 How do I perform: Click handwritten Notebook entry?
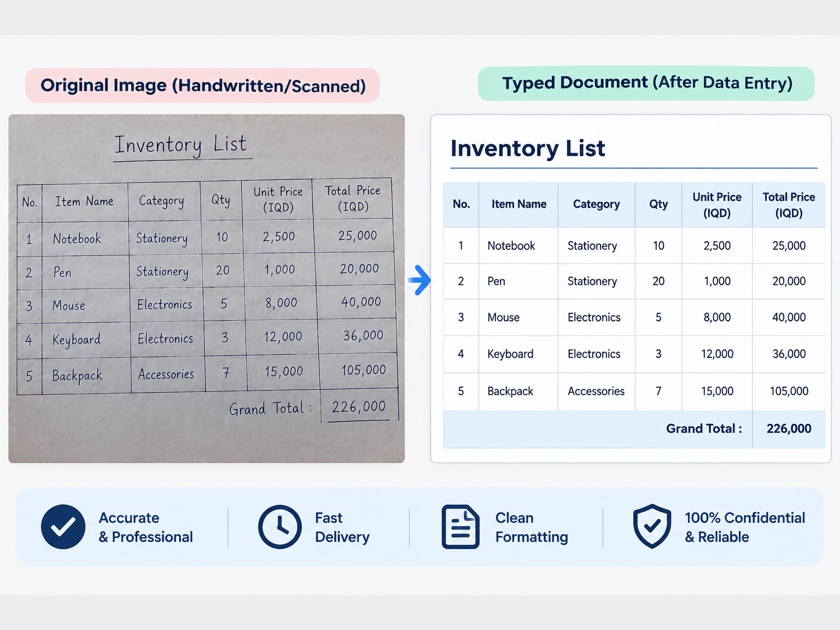point(77,238)
